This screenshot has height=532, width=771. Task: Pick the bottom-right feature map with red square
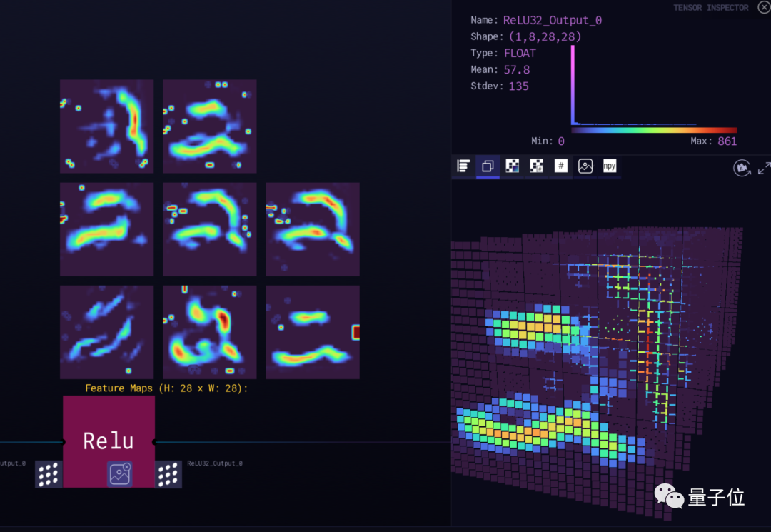(312, 332)
